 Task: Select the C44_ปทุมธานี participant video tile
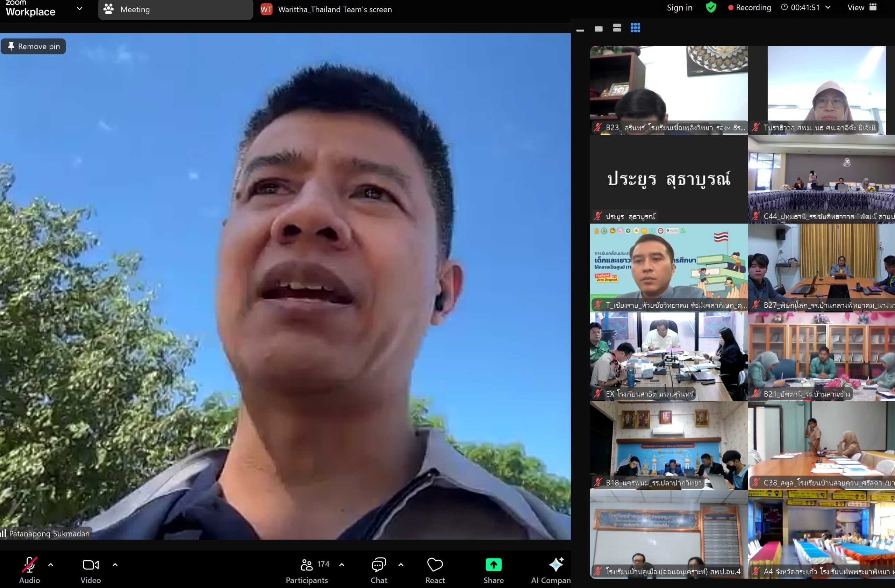(x=822, y=179)
